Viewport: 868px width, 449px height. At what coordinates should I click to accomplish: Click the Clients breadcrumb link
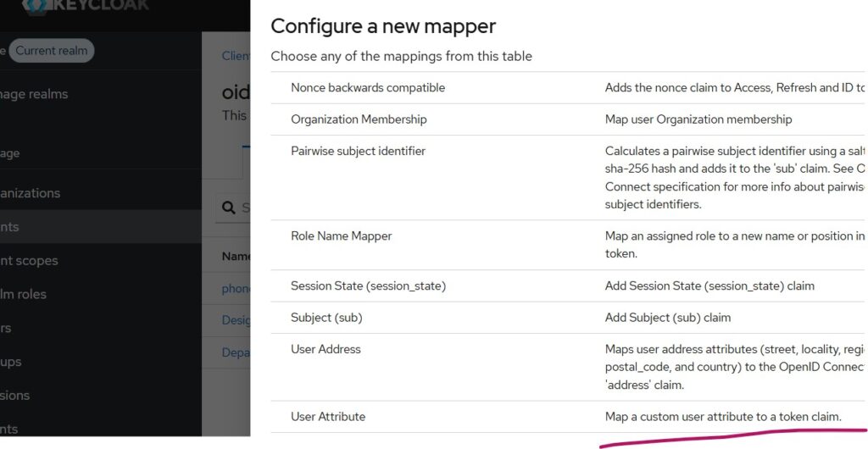tap(236, 56)
